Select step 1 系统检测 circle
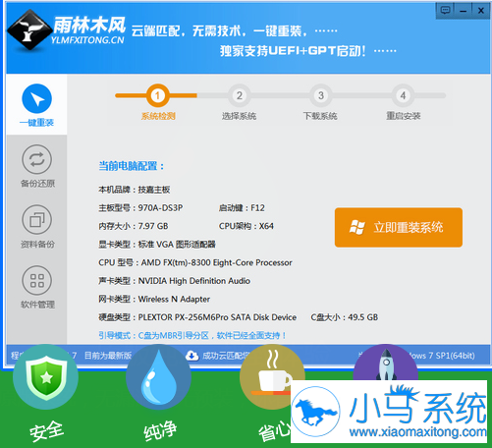Viewport: 492px width, 448px height. (157, 95)
